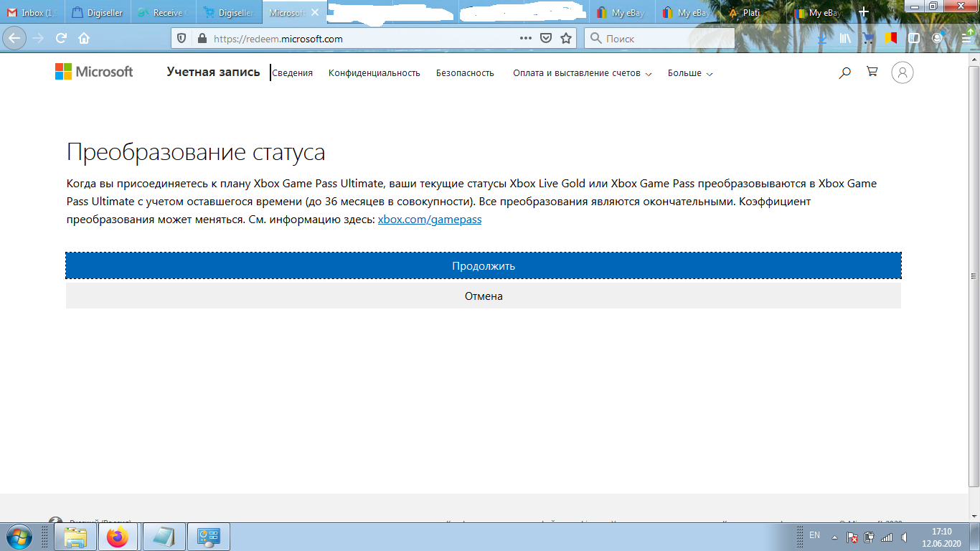Switch to the first Digiseller tab
The height and width of the screenshot is (551, 980).
tap(97, 13)
